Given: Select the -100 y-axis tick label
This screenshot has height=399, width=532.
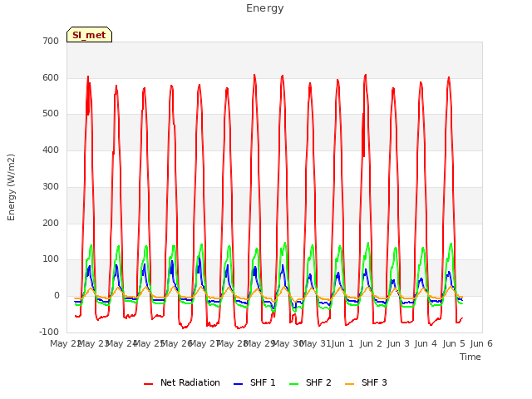Looking at the screenshot, I should point(49,332).
